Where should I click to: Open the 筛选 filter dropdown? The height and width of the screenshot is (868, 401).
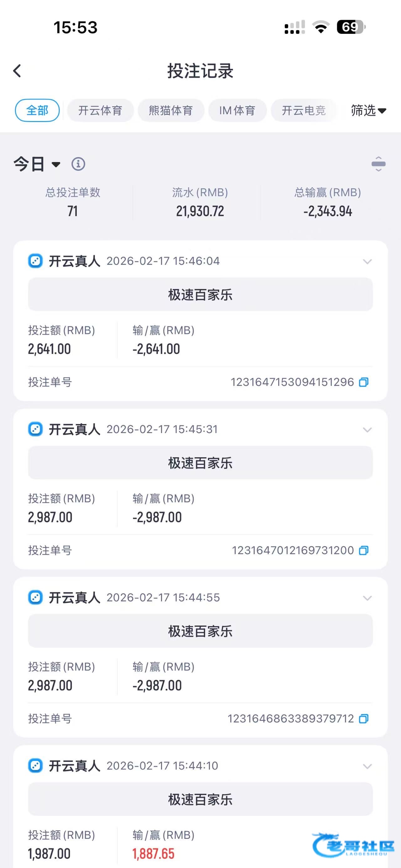click(x=368, y=110)
